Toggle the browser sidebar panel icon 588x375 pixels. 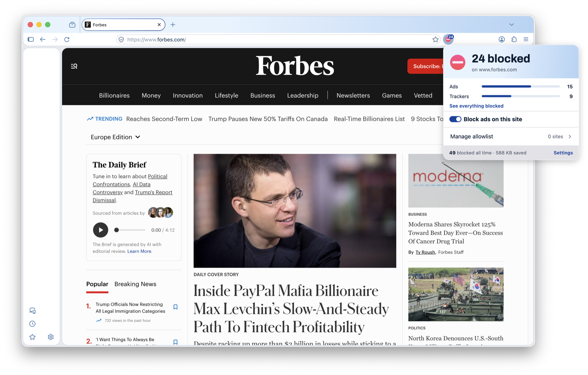[x=31, y=40]
